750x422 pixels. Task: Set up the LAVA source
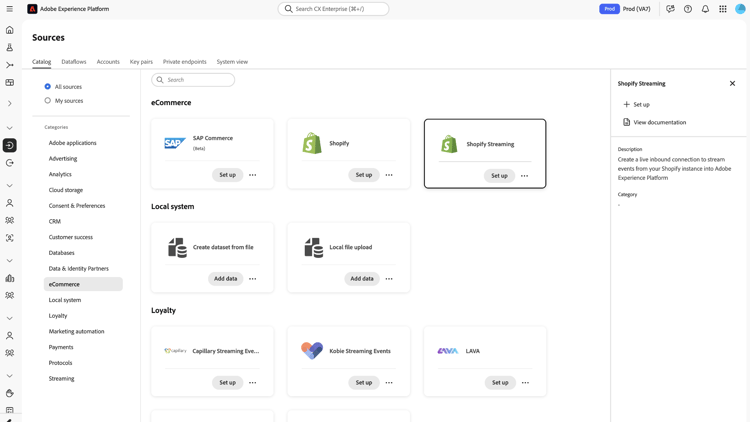click(500, 383)
